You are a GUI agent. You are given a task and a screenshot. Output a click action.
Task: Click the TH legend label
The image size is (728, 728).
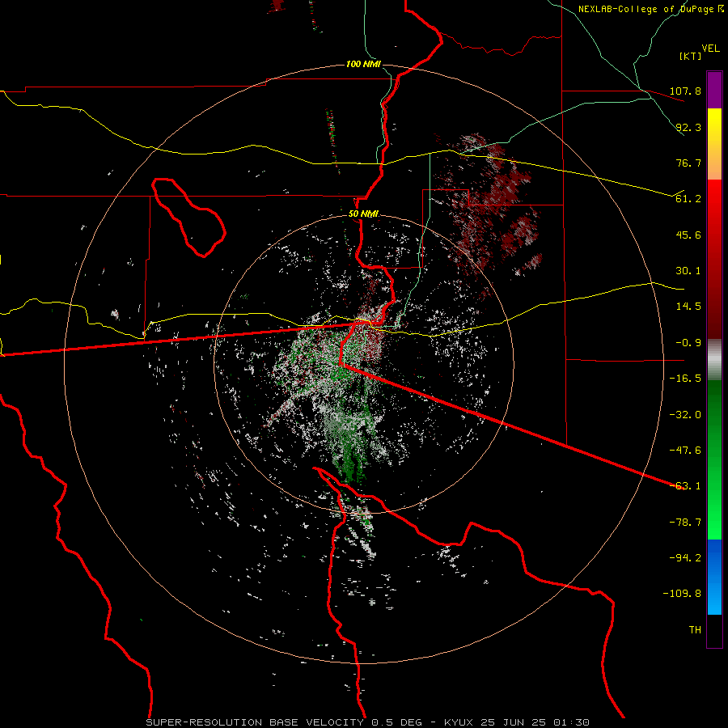click(695, 630)
